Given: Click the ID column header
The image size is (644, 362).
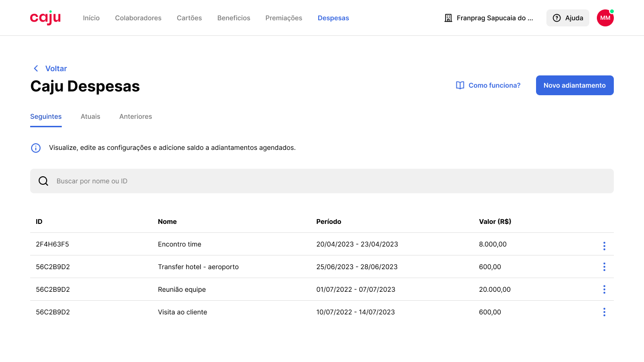Looking at the screenshot, I should coord(39,222).
